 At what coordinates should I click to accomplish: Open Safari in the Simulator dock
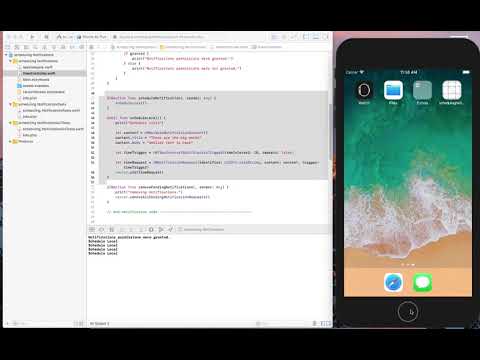coord(393,282)
